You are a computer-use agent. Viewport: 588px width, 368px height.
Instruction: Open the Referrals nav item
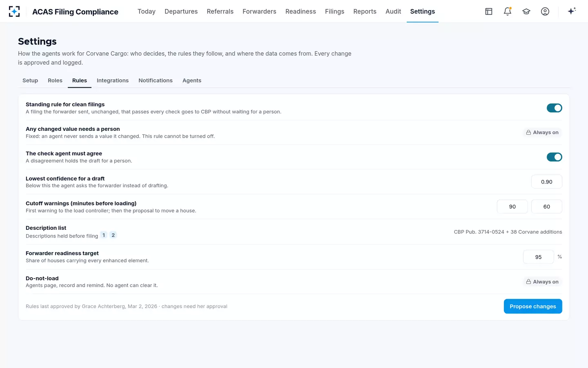point(220,11)
